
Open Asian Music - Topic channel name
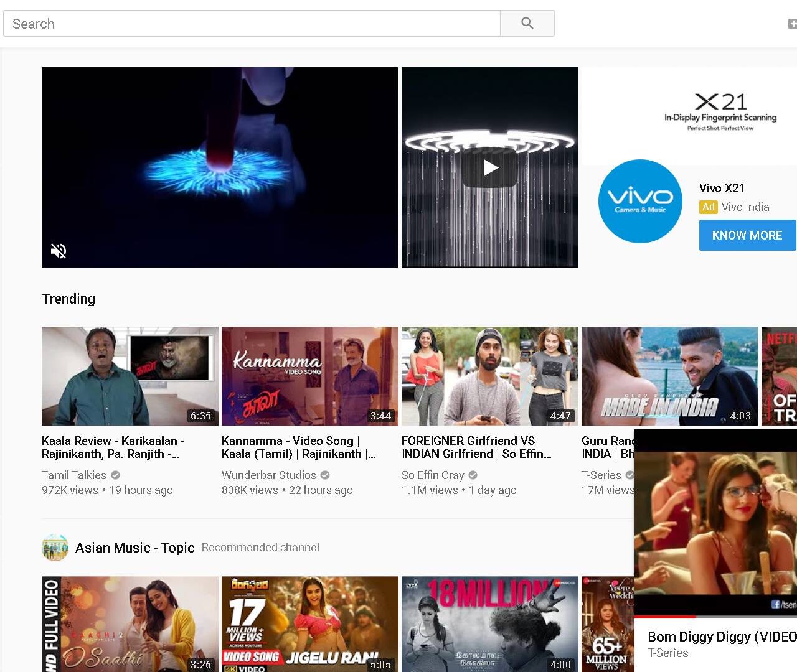coord(135,548)
